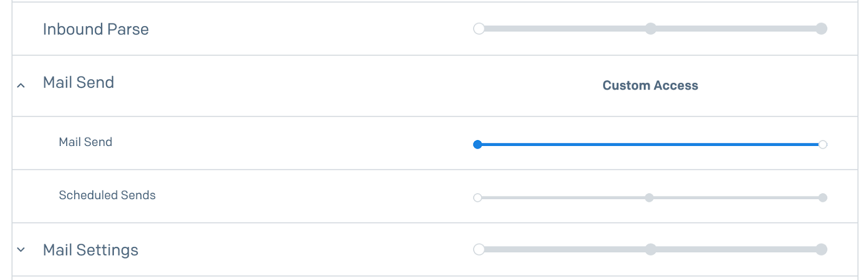Screen dimensions: 868x280
Task: Set Scheduled Sends to no access
Action: 477,198
